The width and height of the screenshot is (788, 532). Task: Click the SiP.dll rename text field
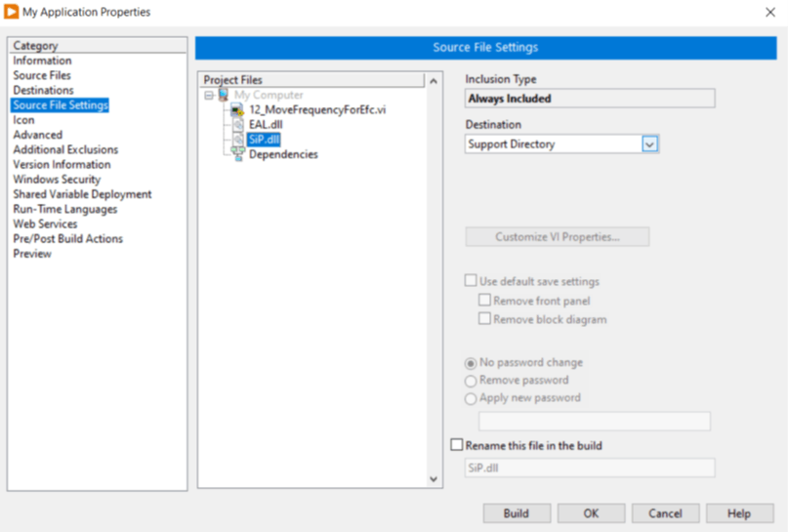[589, 468]
